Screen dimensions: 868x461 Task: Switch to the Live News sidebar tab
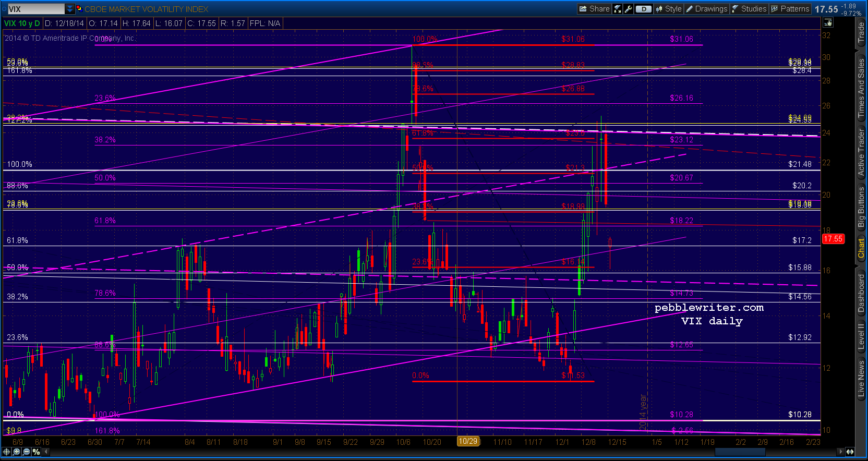coord(861,380)
